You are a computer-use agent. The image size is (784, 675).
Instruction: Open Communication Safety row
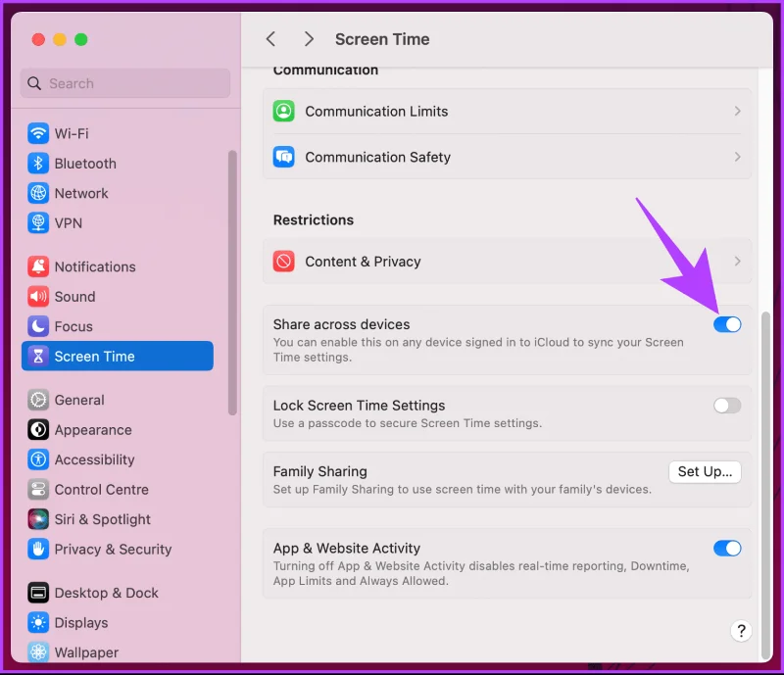point(507,157)
